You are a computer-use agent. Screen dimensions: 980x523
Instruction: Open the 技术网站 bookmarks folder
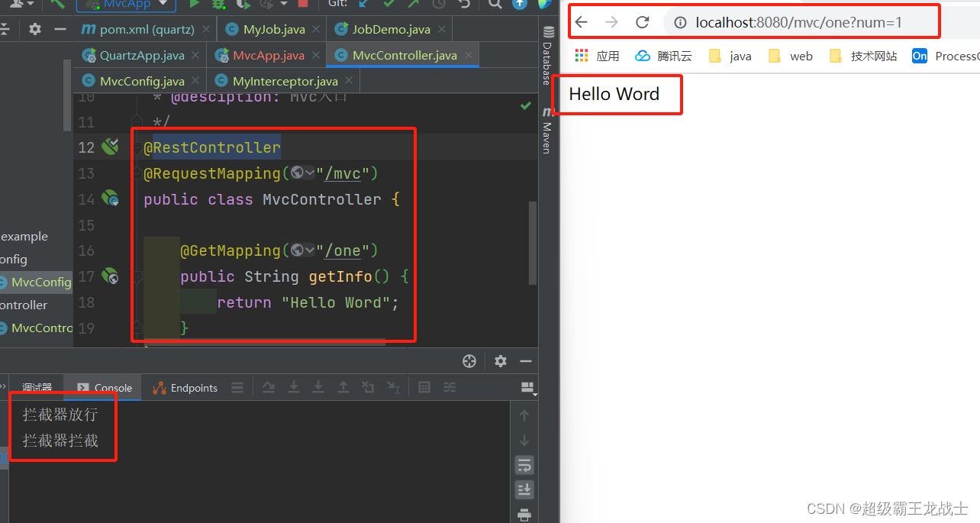[x=863, y=56]
